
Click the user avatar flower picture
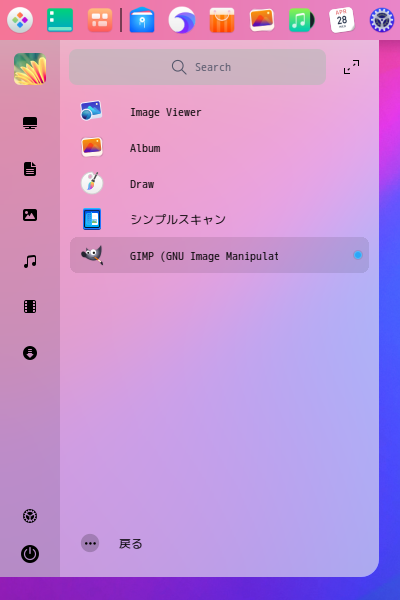(30, 69)
